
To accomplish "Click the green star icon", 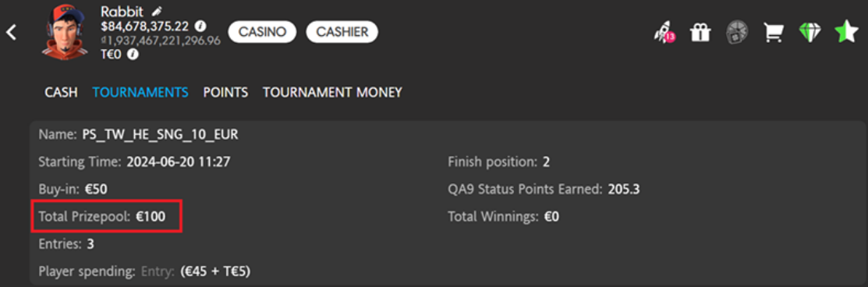I will click(846, 33).
